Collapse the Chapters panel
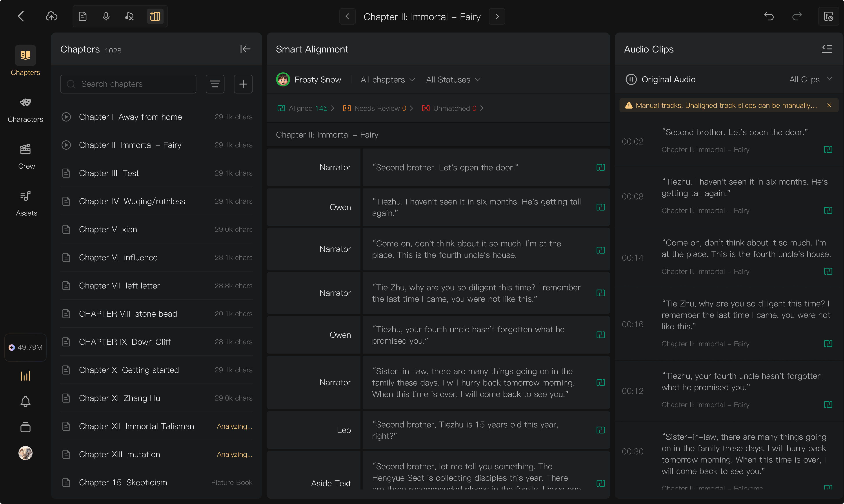 (245, 49)
